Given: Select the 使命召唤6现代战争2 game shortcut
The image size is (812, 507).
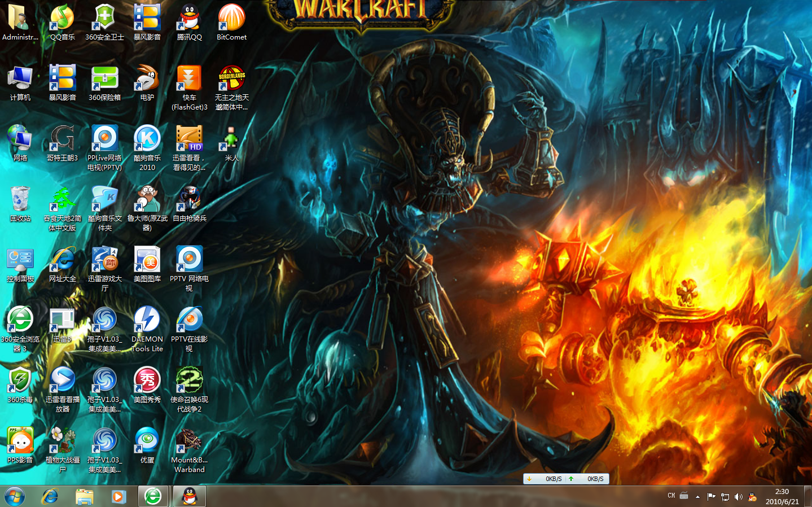Looking at the screenshot, I should click(189, 390).
